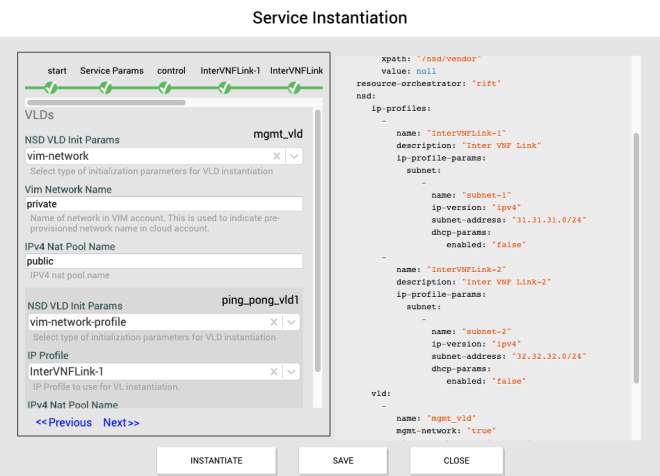Image resolution: width=660 pixels, height=476 pixels.
Task: Go back using the Previous link
Action: pos(64,422)
